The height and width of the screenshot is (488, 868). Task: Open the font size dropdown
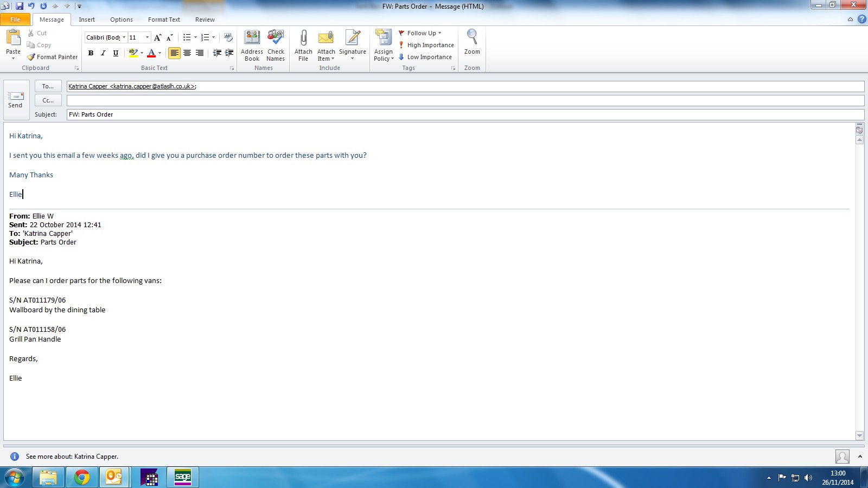point(147,37)
